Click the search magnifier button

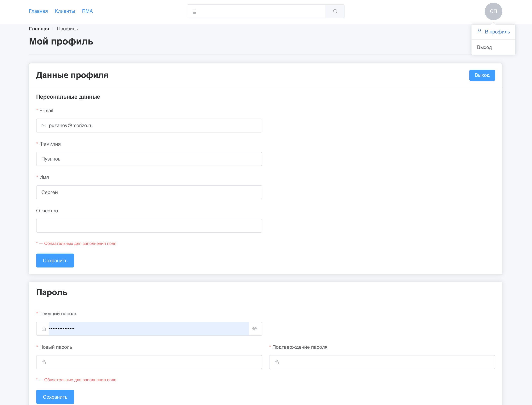(x=335, y=11)
